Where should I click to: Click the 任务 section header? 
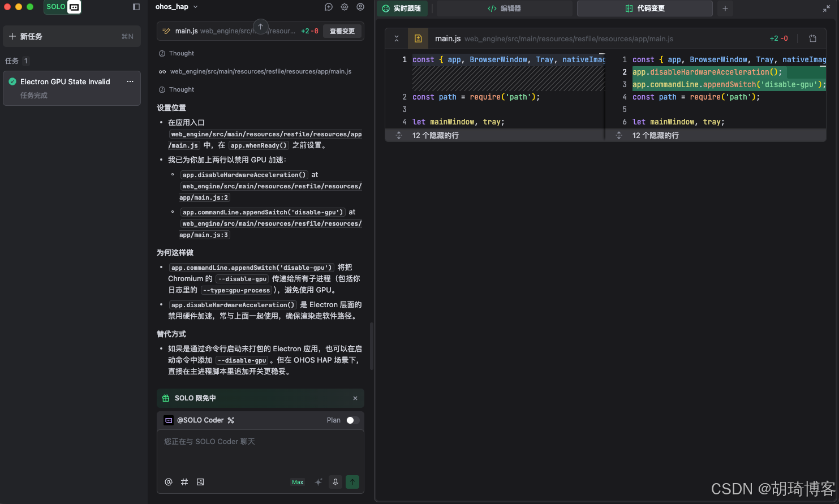tap(17, 61)
